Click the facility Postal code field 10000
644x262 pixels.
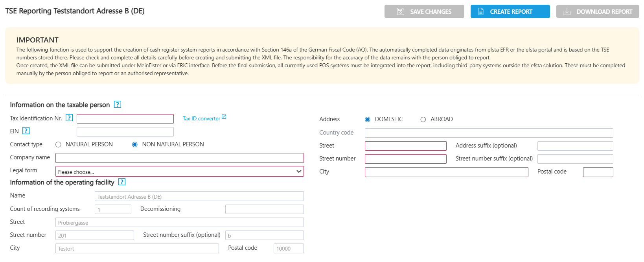click(289, 248)
